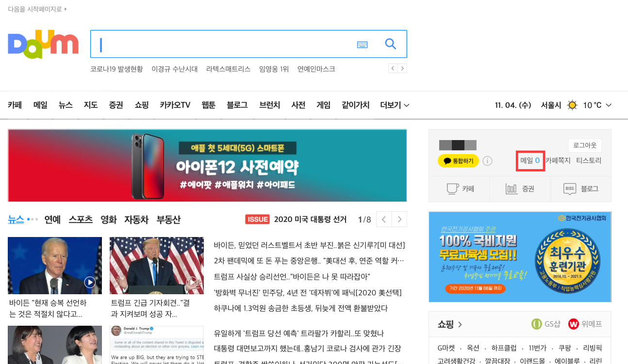Open 카페 shortcut with cup icon
This screenshot has height=364, width=628.
tap(460, 189)
